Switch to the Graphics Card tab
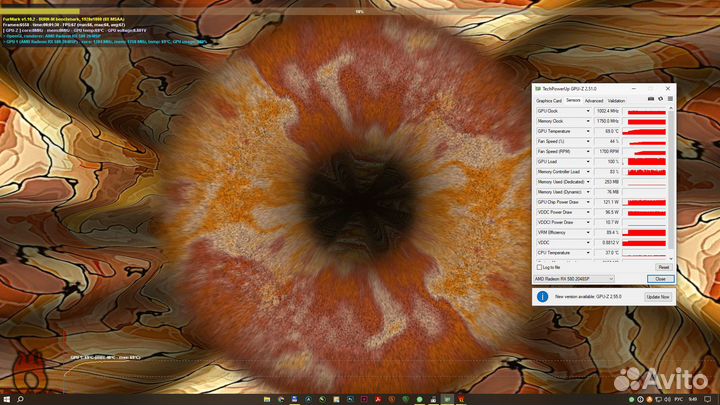Screen dimensions: 720x405 pos(549,100)
